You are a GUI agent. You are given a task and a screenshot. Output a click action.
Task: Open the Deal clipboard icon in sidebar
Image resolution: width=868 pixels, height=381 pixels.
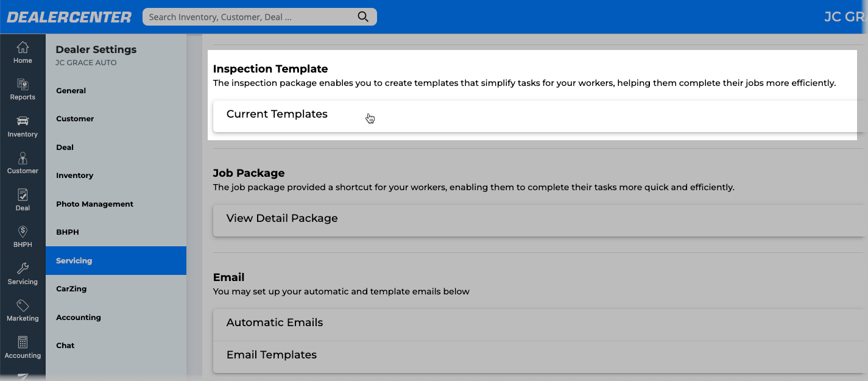pos(23,200)
